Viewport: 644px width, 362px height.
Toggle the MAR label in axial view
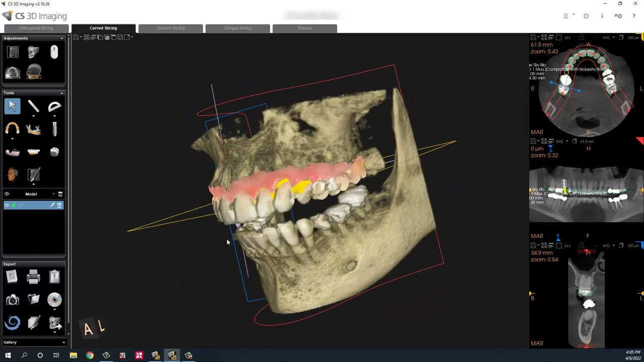(x=537, y=132)
